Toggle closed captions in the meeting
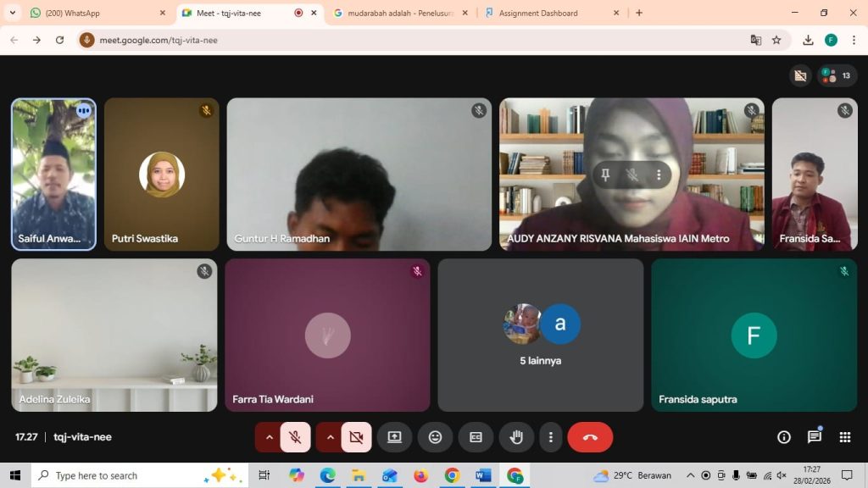Image resolution: width=868 pixels, height=488 pixels. (476, 437)
